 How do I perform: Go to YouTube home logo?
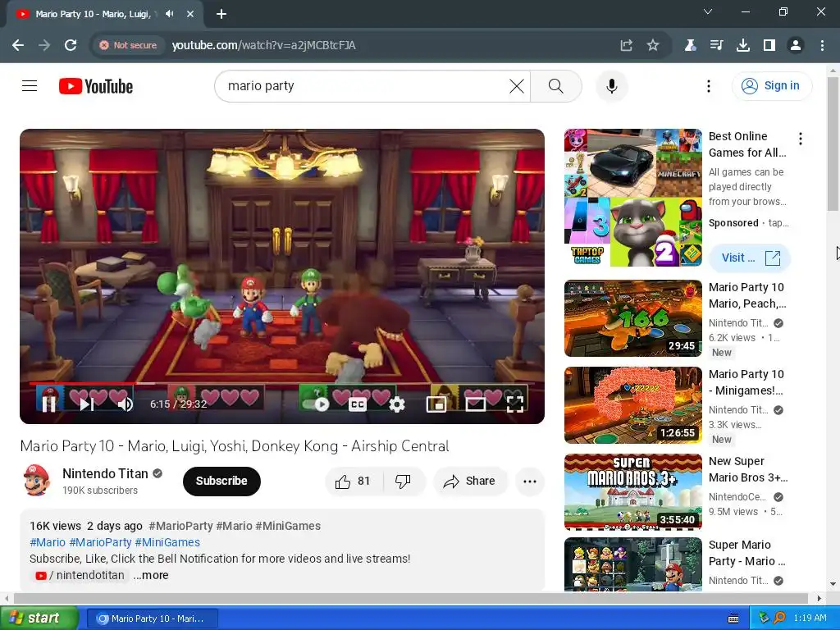(96, 86)
